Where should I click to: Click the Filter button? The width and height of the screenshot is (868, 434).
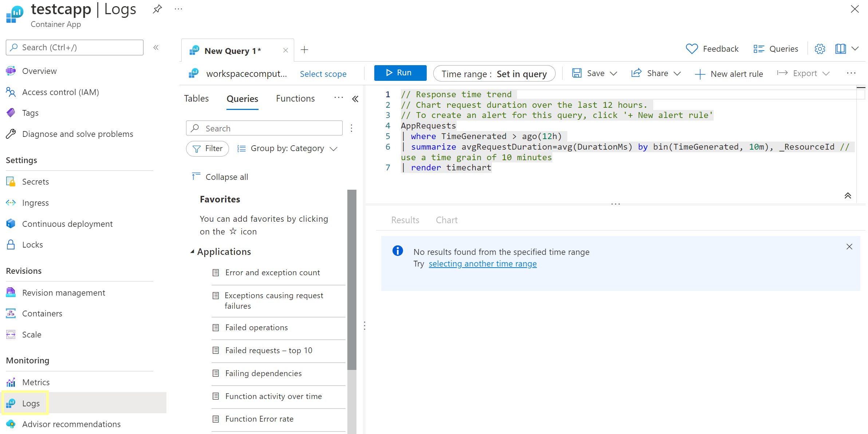tap(207, 149)
